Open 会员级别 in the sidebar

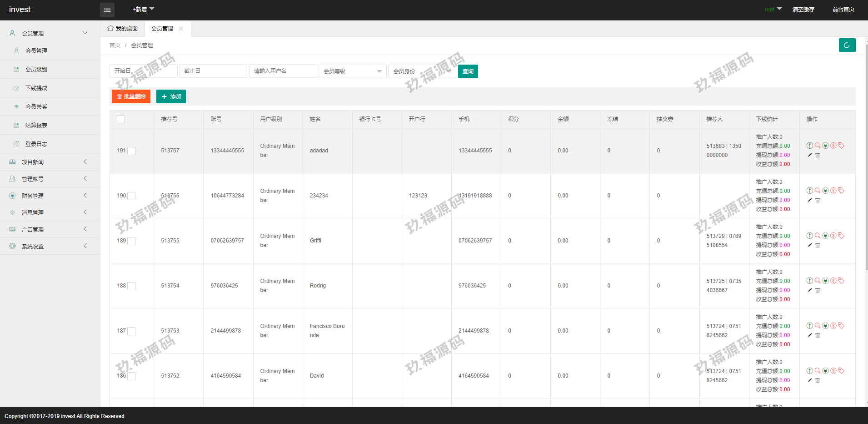(36, 69)
